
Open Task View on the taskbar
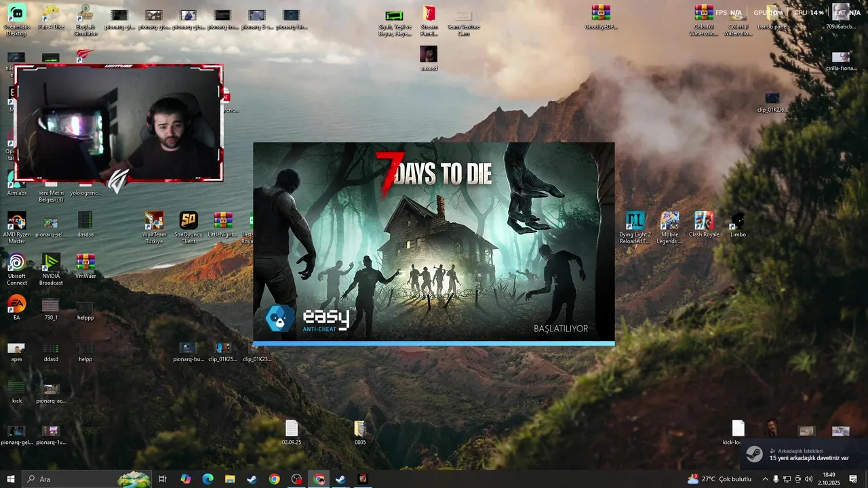(x=163, y=479)
